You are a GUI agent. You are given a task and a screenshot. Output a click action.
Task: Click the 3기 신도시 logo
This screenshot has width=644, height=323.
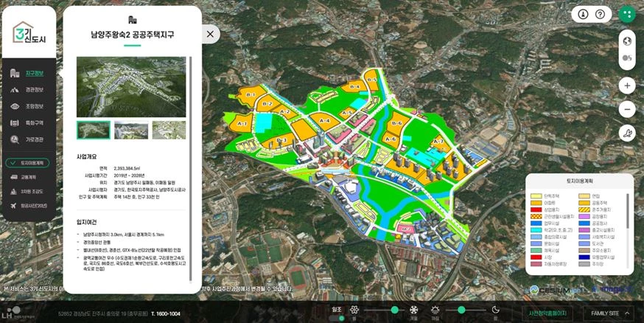[28, 32]
